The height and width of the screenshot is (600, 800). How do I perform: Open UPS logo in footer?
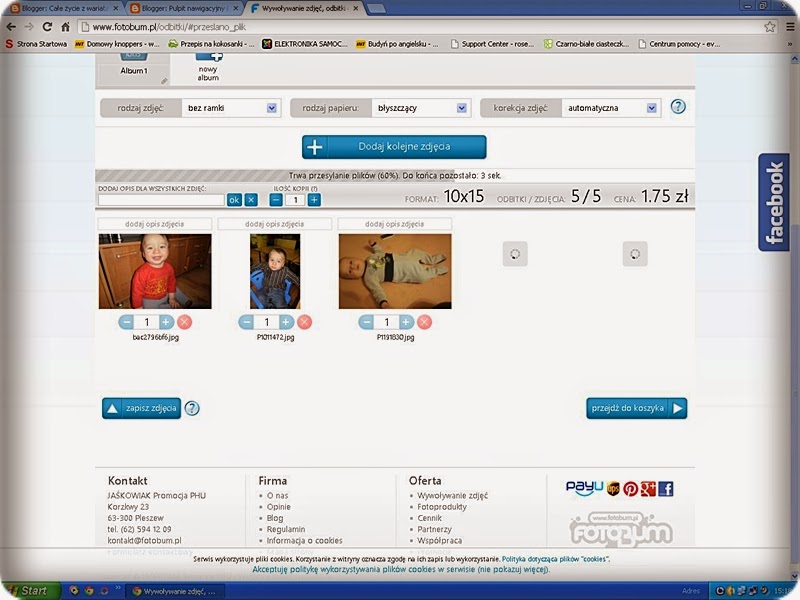coord(613,489)
